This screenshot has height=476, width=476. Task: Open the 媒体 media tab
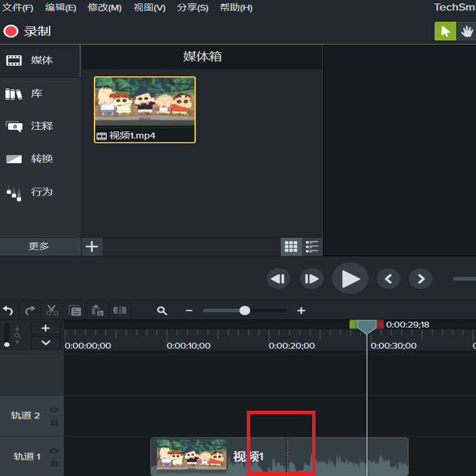tap(40, 61)
